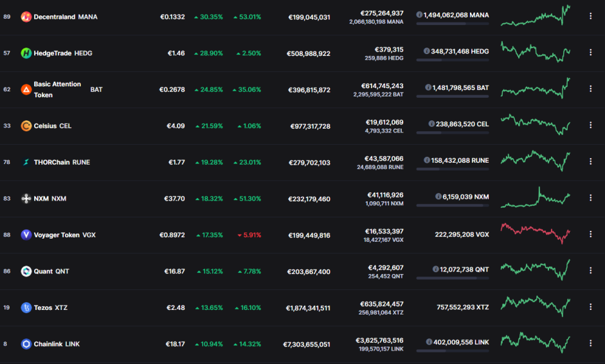Click the Quant coin logo icon
Image resolution: width=605 pixels, height=364 pixels.
click(x=26, y=271)
